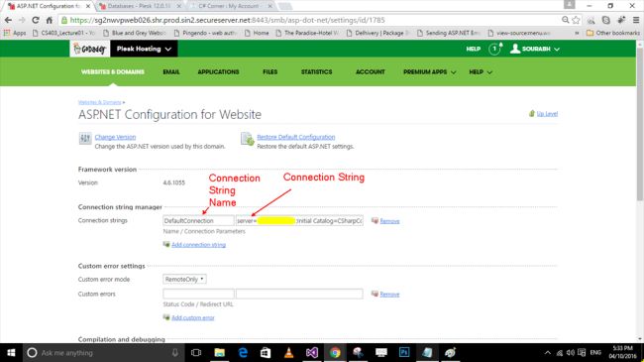644x362 pixels.
Task: Open the Plesk Hosting dropdown
Action: (144, 49)
